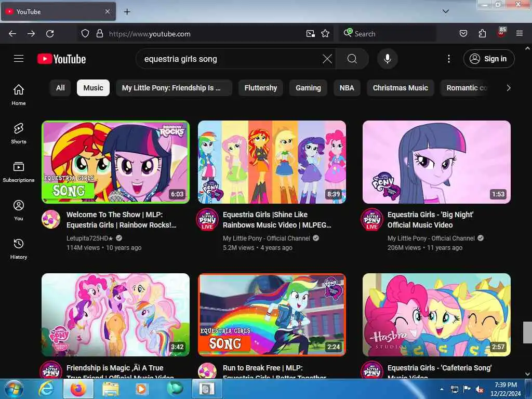Click the Letupita725HD channel avatar
Image resolution: width=532 pixels, height=399 pixels.
coord(51,219)
